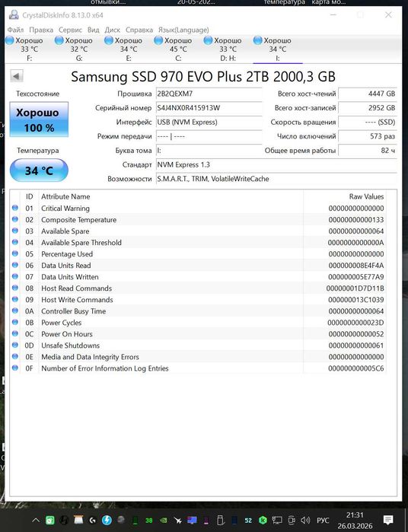Click the blue status dot for Unsafe Shutdowns
This screenshot has width=408, height=532.
tap(15, 345)
